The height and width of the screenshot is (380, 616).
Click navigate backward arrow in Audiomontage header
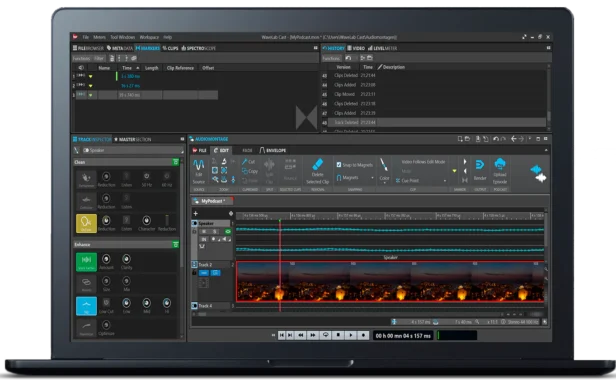(x=513, y=139)
